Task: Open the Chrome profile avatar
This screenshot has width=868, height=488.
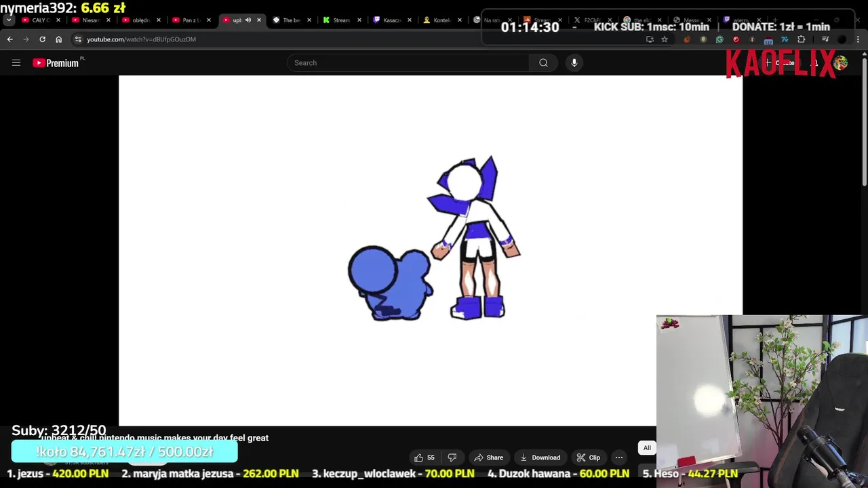Action: pyautogui.click(x=842, y=39)
